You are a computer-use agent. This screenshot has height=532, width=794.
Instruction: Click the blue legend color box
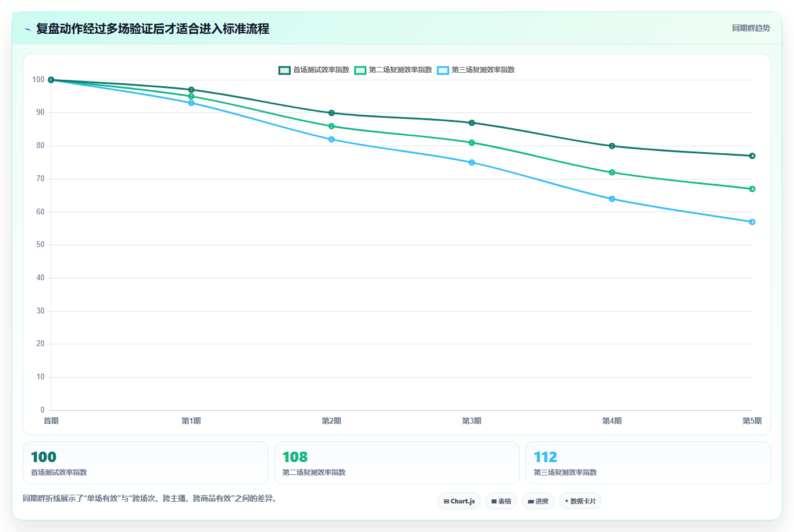[443, 70]
